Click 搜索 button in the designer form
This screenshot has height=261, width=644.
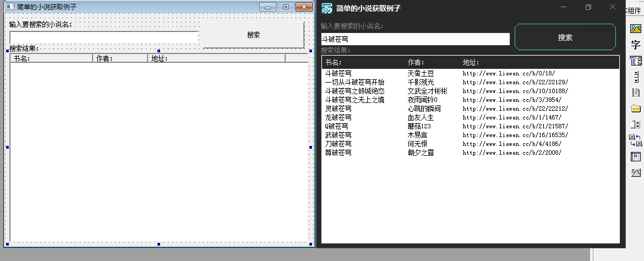[253, 35]
